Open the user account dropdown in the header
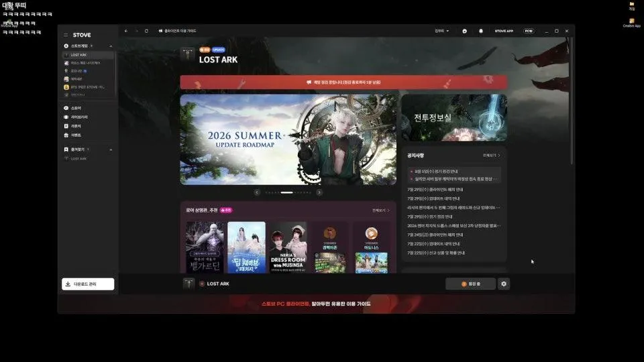Viewport: 644px width, 362px height. coord(442,32)
